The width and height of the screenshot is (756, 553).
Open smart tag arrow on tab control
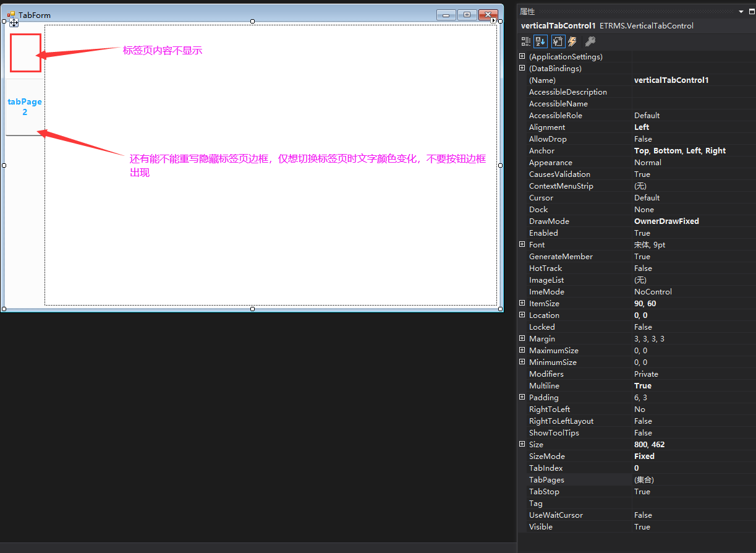tap(493, 21)
